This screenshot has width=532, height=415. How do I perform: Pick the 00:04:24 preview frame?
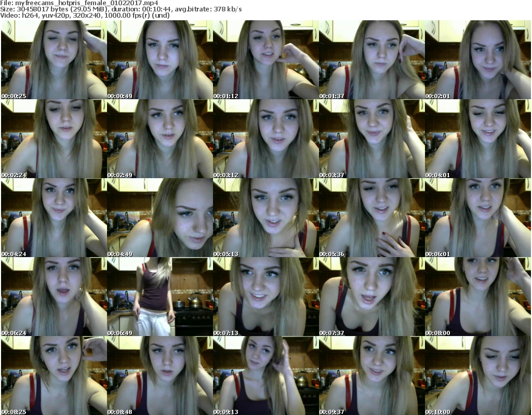(54, 218)
